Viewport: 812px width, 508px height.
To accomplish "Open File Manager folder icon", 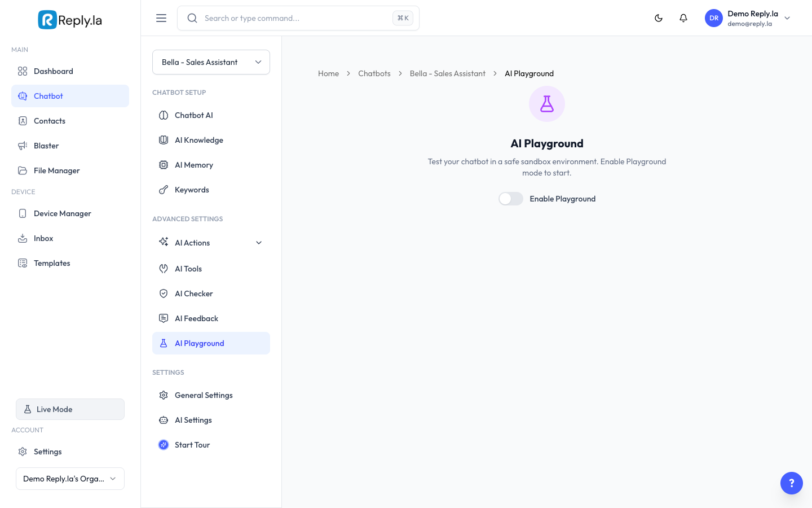I will (x=23, y=170).
